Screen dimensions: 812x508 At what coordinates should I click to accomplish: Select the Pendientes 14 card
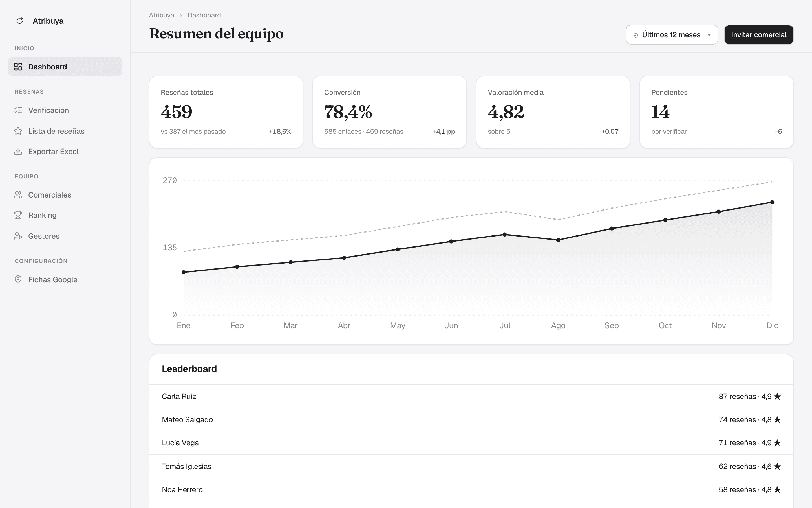(716, 112)
